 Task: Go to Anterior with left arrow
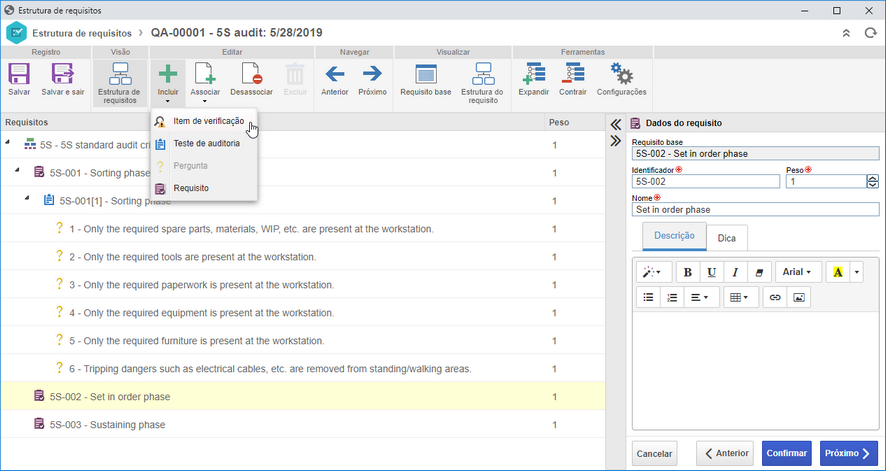(335, 74)
